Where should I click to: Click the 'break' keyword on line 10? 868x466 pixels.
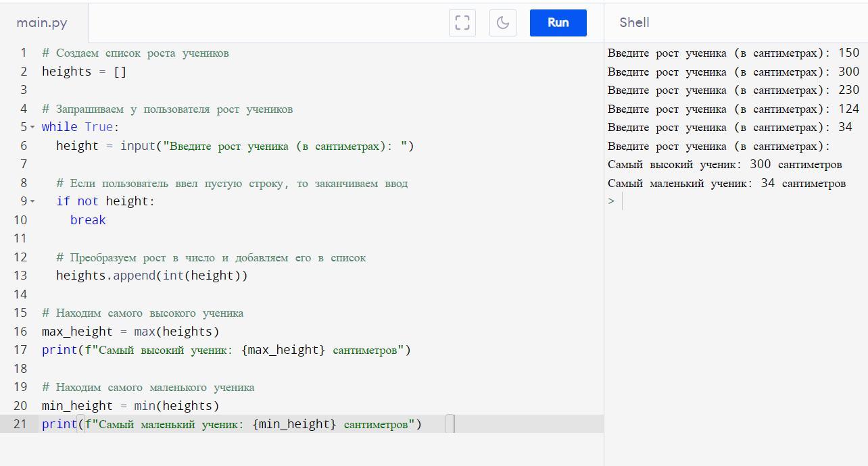[88, 220]
